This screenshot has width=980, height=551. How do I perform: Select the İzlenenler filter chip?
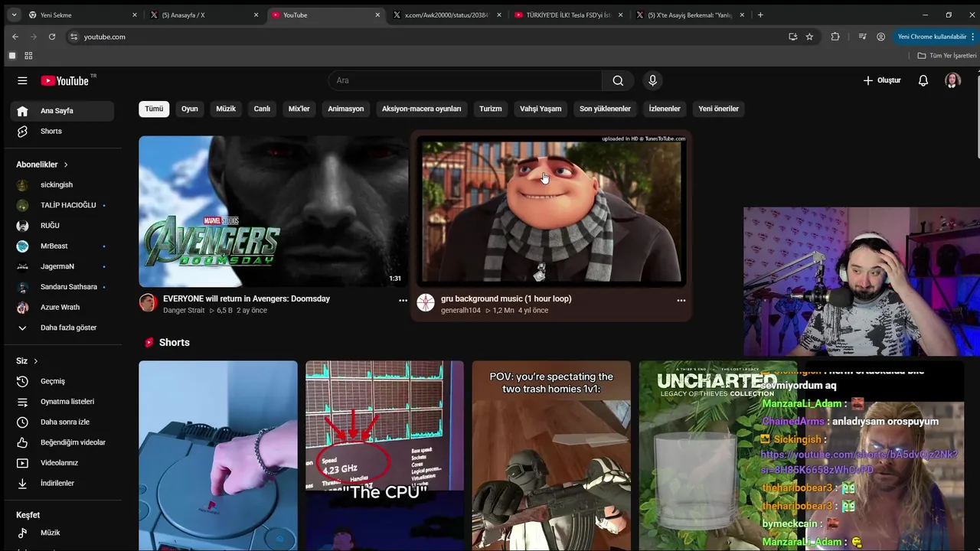pos(665,109)
